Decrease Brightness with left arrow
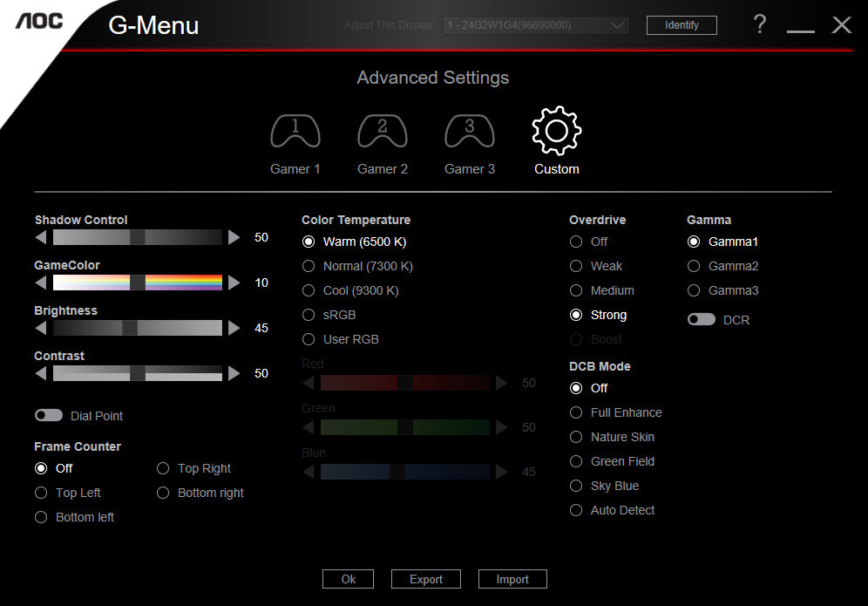868x606 pixels. point(40,328)
